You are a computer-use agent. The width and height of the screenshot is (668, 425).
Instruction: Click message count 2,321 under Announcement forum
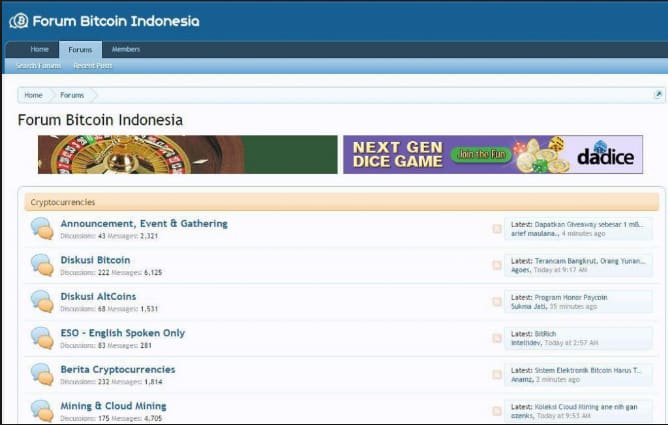[x=149, y=235]
